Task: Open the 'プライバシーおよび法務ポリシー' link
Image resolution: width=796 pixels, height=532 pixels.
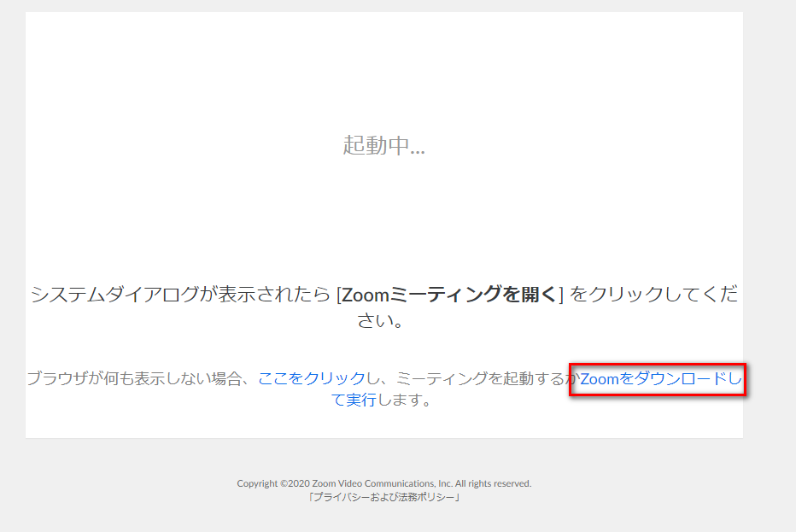Action: (x=383, y=497)
